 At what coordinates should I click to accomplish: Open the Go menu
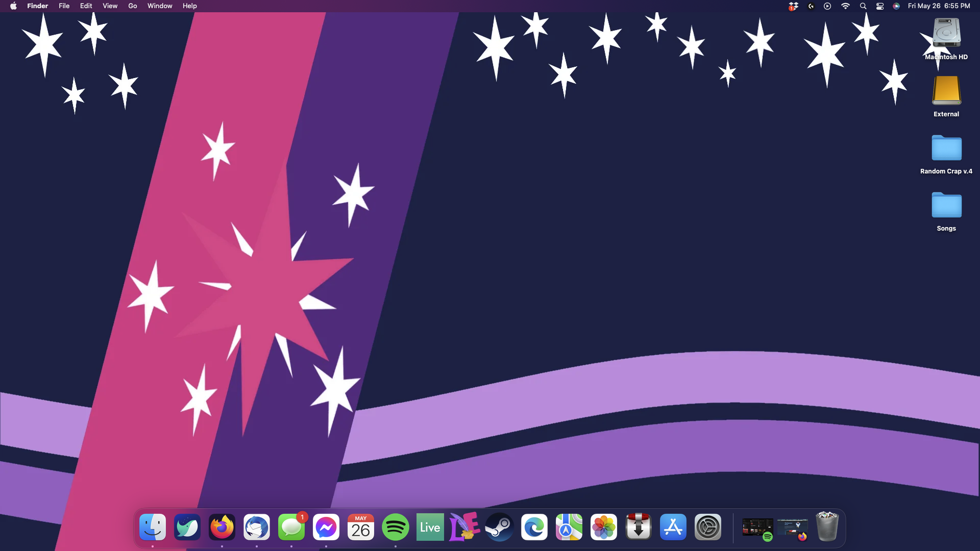pos(133,6)
